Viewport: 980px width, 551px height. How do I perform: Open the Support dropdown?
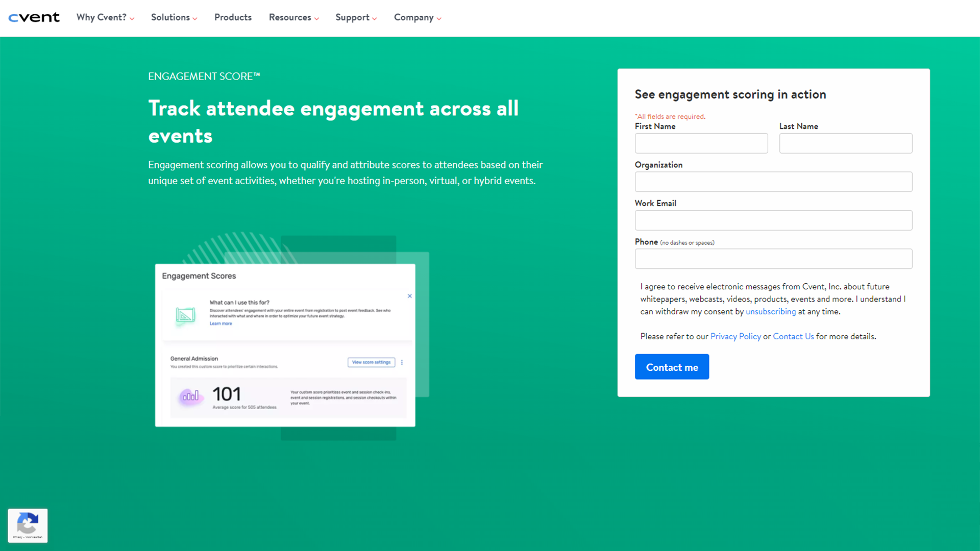click(356, 17)
